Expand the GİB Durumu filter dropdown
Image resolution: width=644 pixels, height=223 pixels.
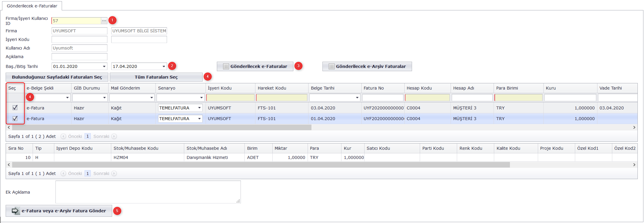(x=104, y=98)
